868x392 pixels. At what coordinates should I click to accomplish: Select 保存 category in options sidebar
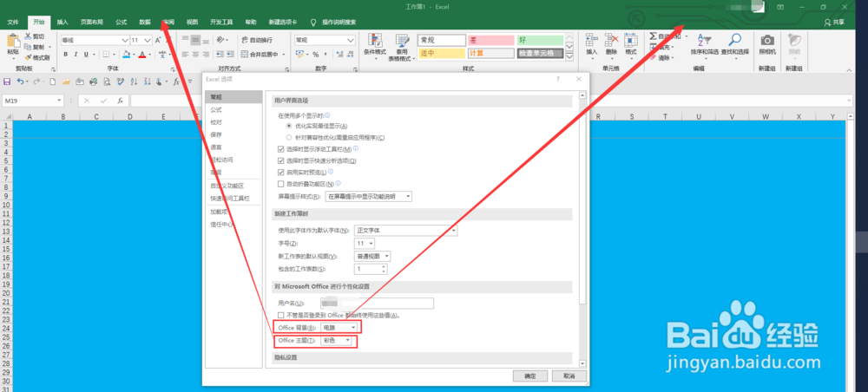coord(233,135)
